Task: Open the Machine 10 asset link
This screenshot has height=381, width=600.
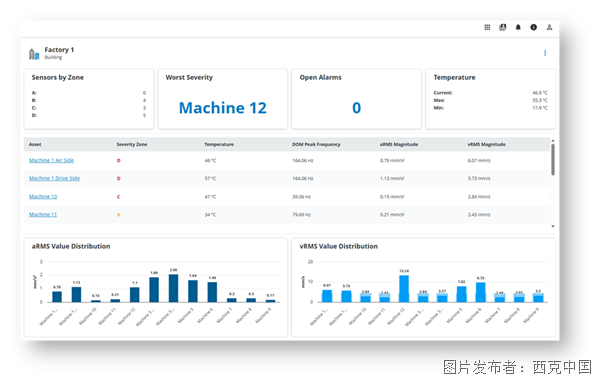Action: (43, 196)
